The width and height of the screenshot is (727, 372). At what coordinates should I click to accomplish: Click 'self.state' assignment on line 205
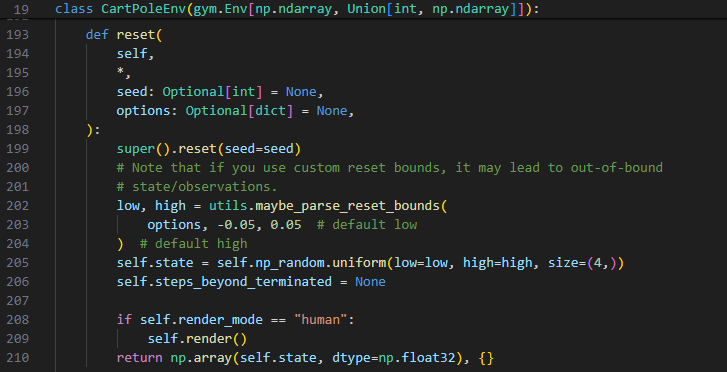click(x=155, y=263)
